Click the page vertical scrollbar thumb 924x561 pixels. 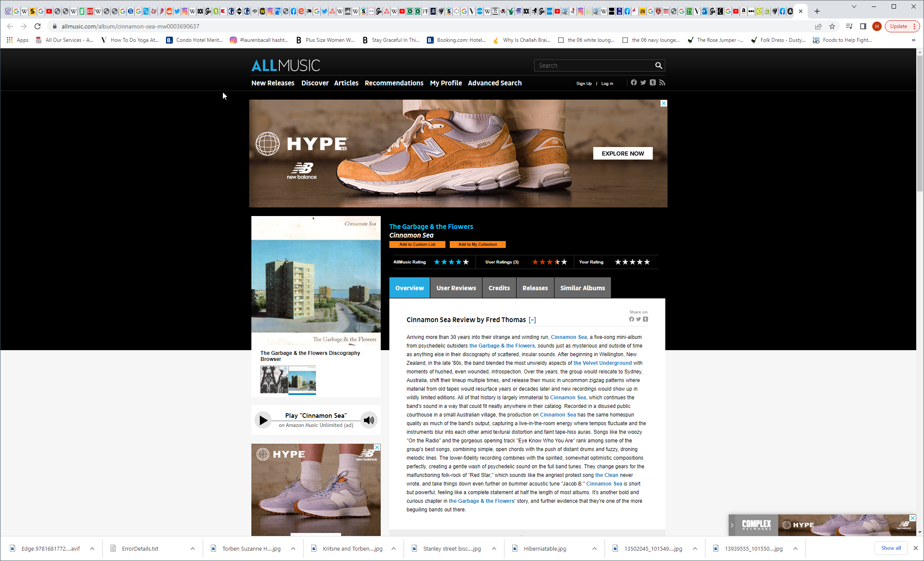920,123
